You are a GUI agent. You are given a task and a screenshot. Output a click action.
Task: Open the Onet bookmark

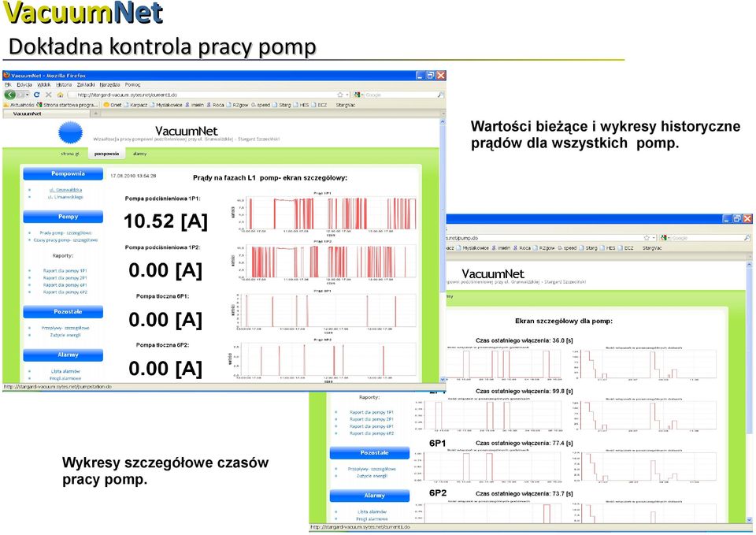113,105
